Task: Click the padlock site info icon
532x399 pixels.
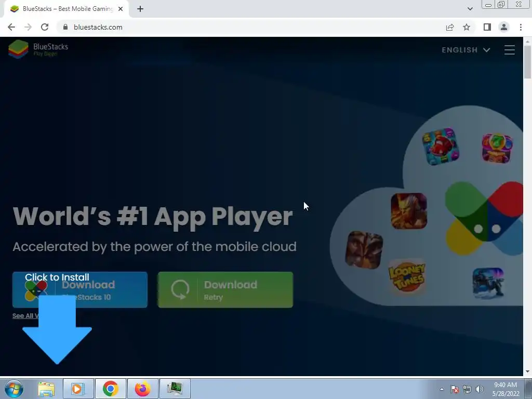Action: [65, 27]
